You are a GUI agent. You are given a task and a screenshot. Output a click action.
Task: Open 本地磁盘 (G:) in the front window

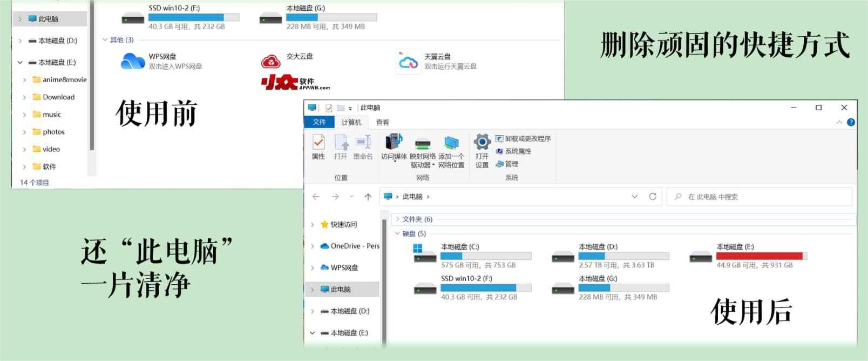pyautogui.click(x=611, y=288)
